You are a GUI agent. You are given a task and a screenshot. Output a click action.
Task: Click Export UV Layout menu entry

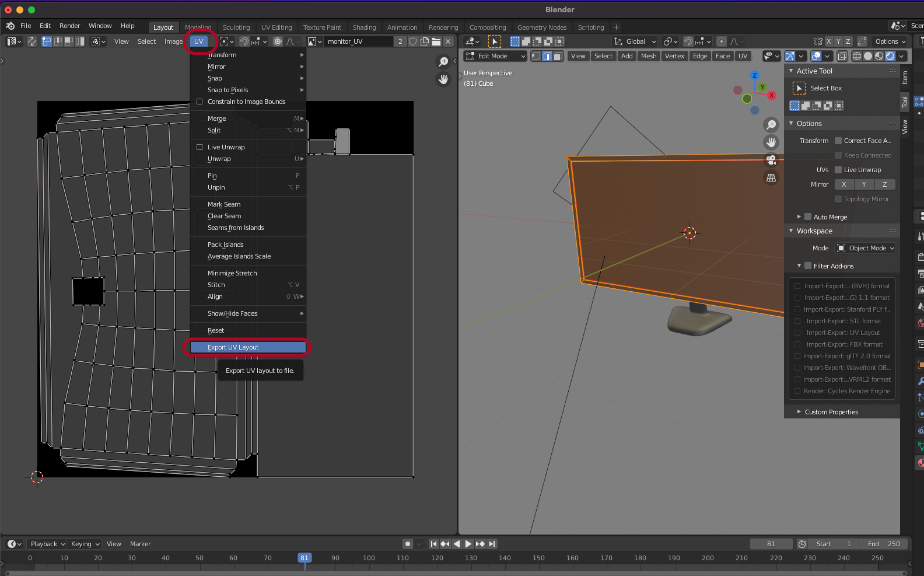click(x=248, y=347)
